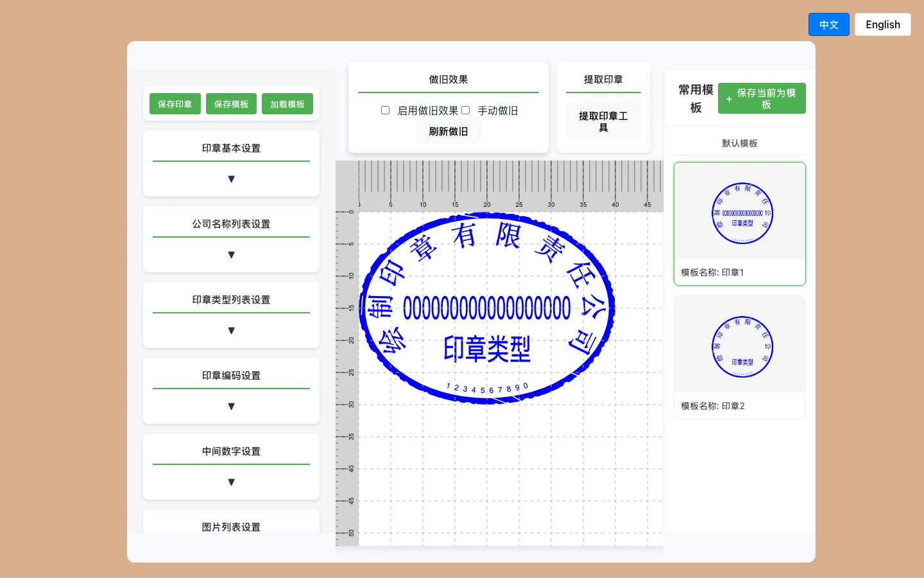The height and width of the screenshot is (578, 924).
Task: Expand the 印章类型列表设置 section arrow
Action: click(x=231, y=331)
